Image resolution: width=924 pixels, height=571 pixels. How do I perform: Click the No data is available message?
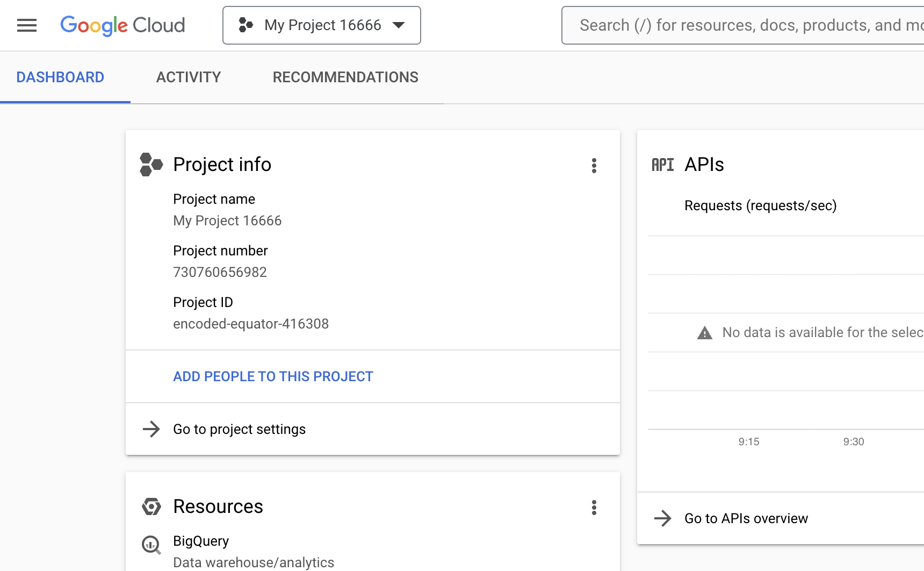click(823, 332)
